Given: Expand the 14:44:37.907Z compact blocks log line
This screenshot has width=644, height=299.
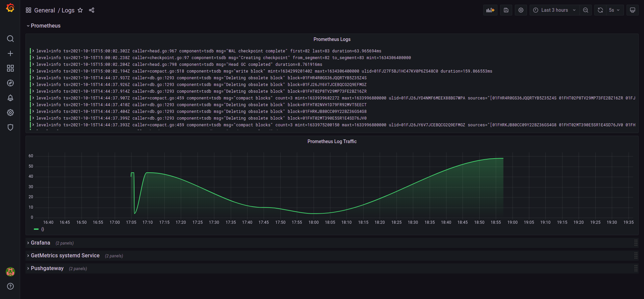Looking at the screenshot, I should point(33,98).
